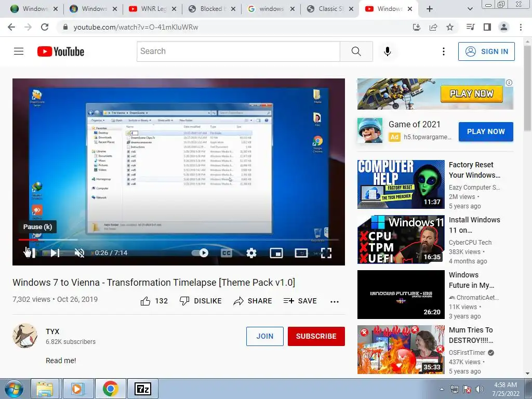Click the DISLIKE button
The height and width of the screenshot is (399, 532).
coord(201,301)
